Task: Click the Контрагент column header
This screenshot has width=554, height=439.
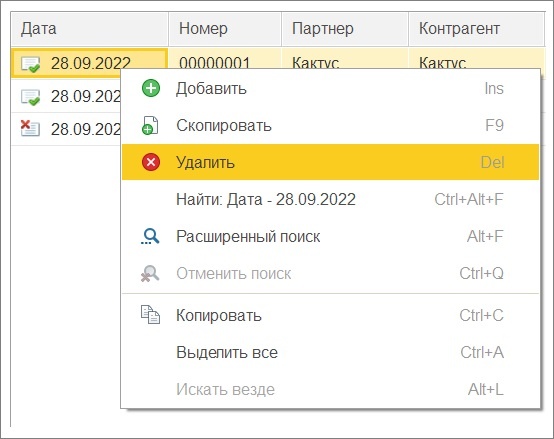Action: [476, 29]
